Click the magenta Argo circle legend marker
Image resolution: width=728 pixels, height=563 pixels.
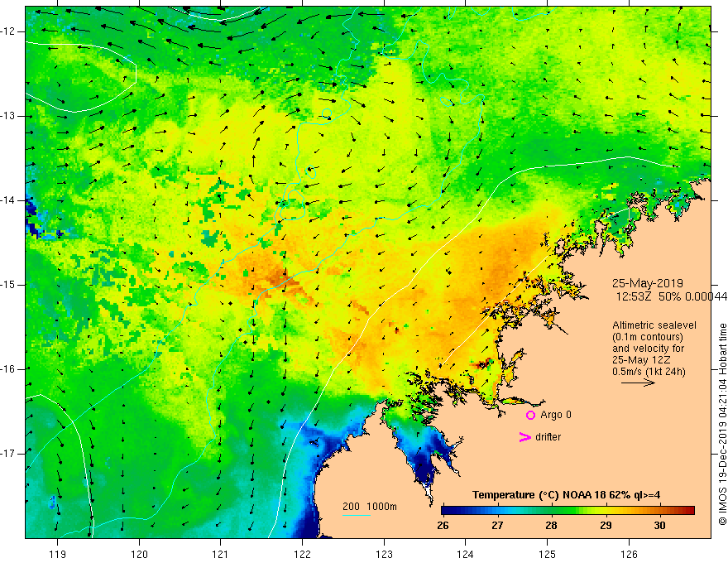click(530, 415)
